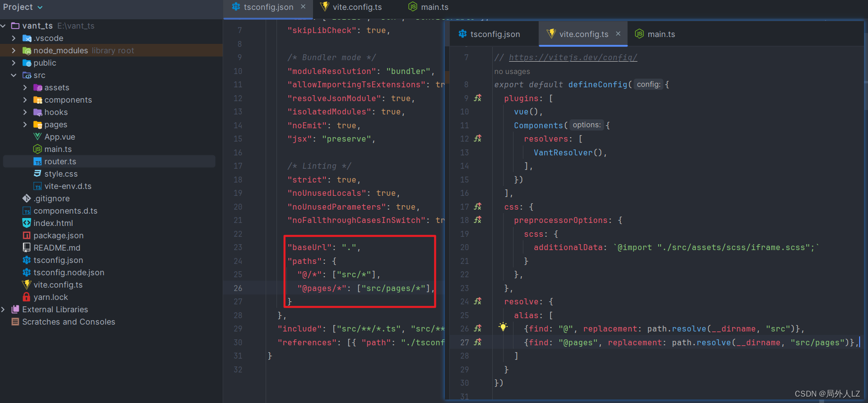Expand the node_modules folder
The height and width of the screenshot is (403, 868).
[14, 50]
